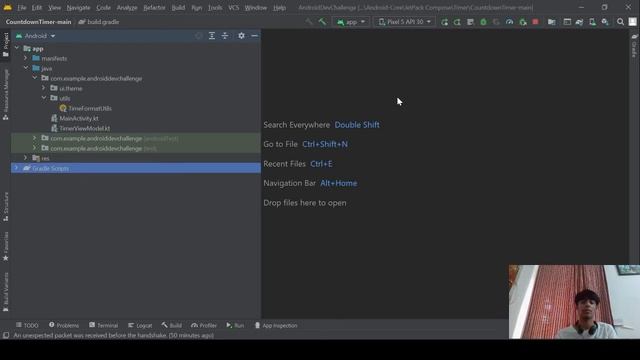Toggle tool window bars icon in status bar
The height and width of the screenshot is (360, 640).
6,336
